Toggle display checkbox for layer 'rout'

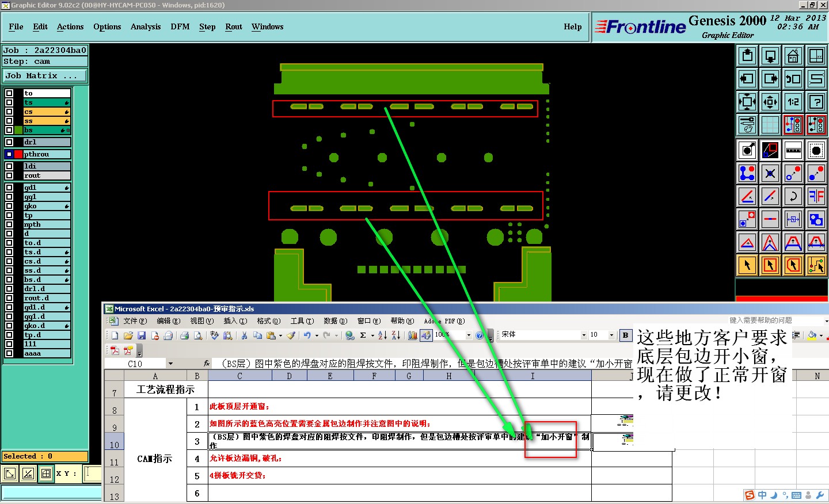coord(9,175)
